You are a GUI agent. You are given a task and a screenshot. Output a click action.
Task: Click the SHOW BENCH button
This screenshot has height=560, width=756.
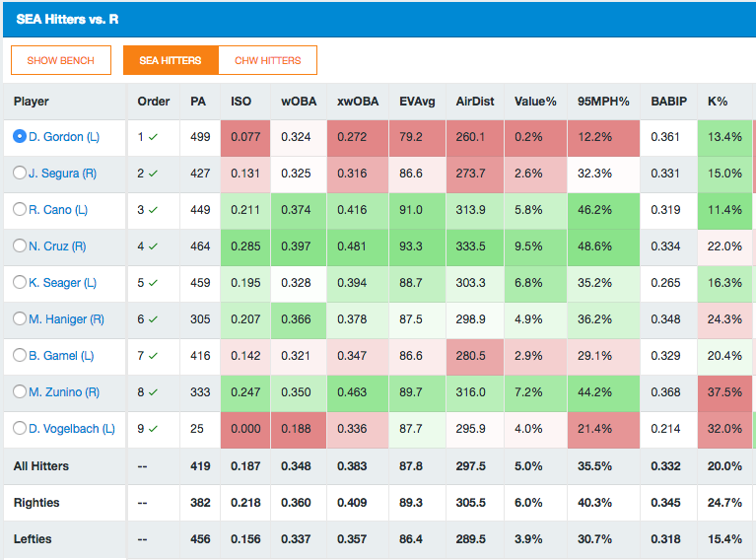pos(61,60)
